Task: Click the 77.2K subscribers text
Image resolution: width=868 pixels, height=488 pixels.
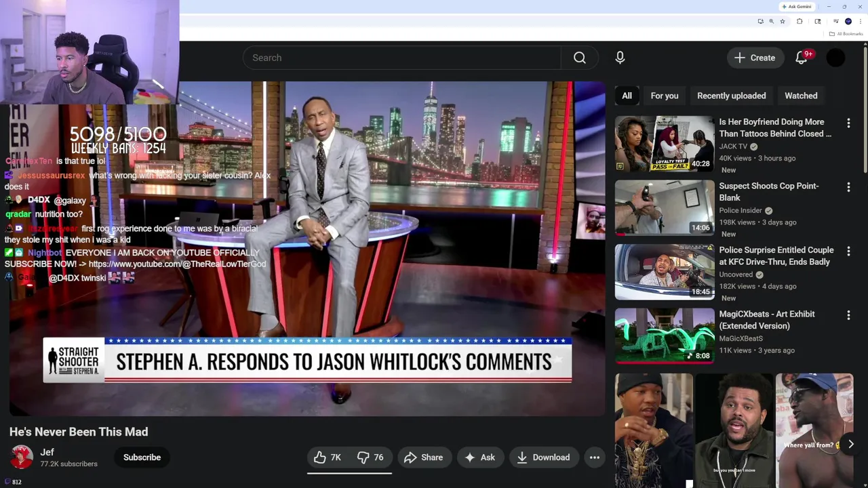Action: [68, 464]
